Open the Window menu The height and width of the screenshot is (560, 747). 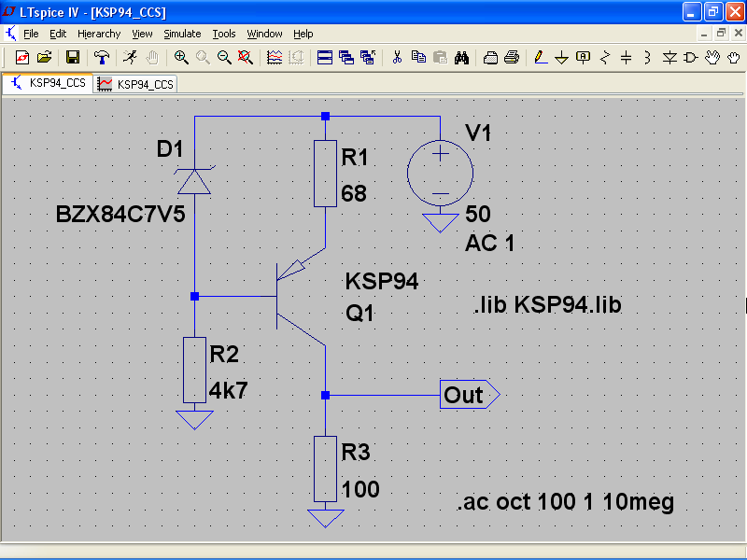pyautogui.click(x=264, y=34)
